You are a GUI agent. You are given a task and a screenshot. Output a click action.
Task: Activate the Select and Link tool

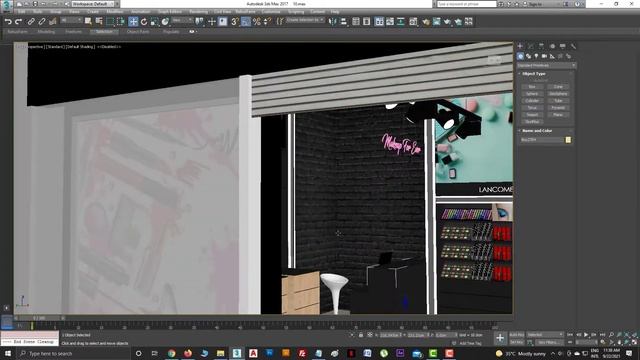[31, 22]
